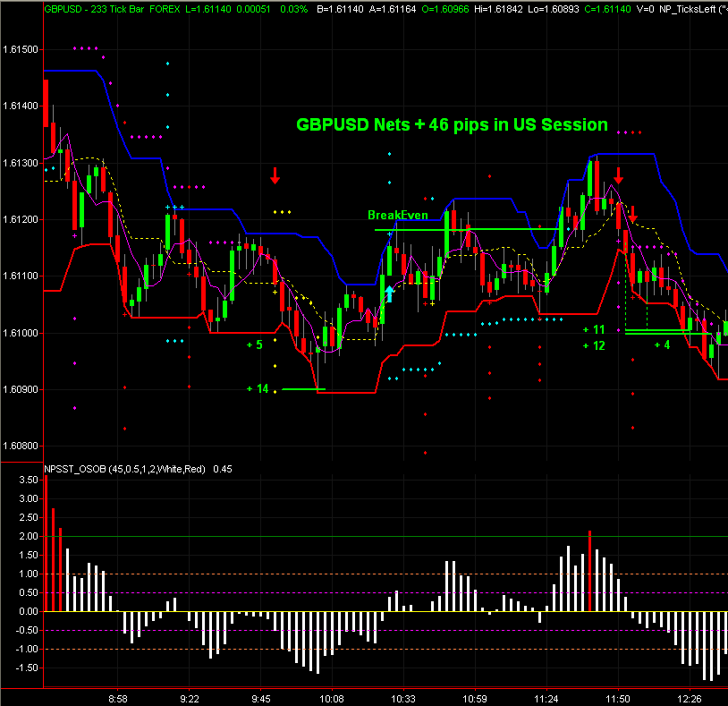Select the ask value A=1.61164
Screen dimensions: 728x706
coord(393,9)
